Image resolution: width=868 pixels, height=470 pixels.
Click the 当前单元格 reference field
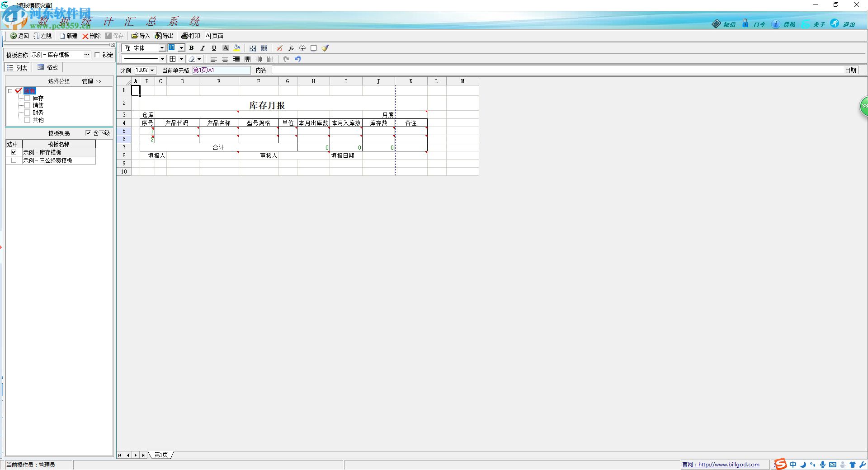221,70
